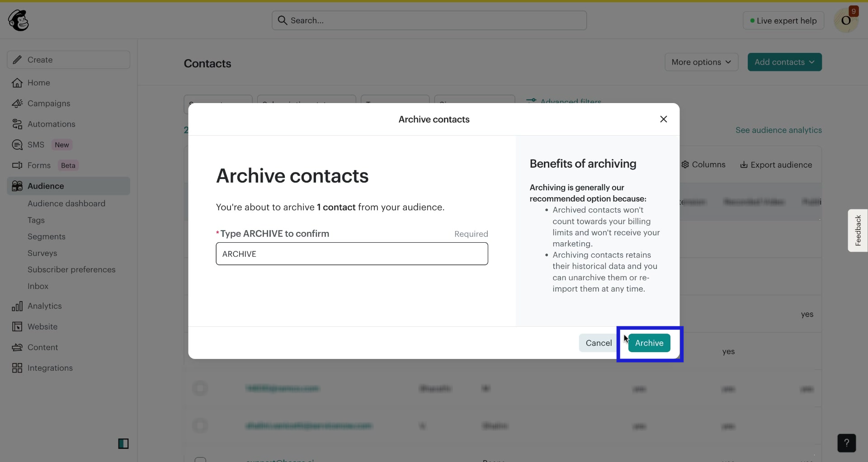Open the Subscriber preferences menu item
This screenshot has width=868, height=462.
click(71, 269)
